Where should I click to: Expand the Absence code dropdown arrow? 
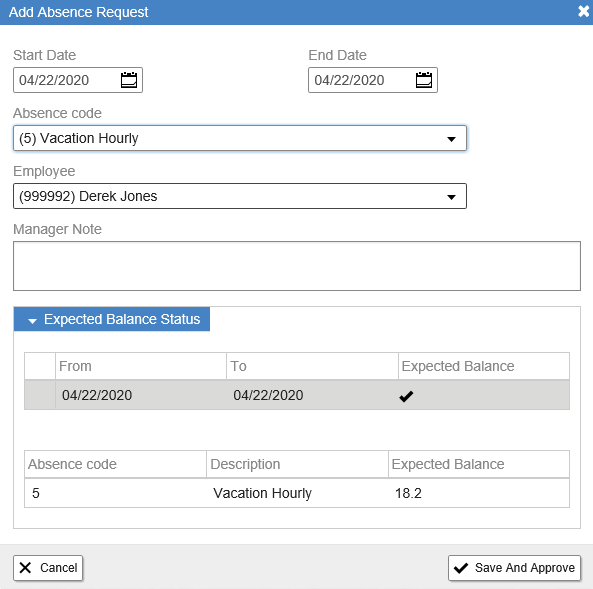coord(451,139)
